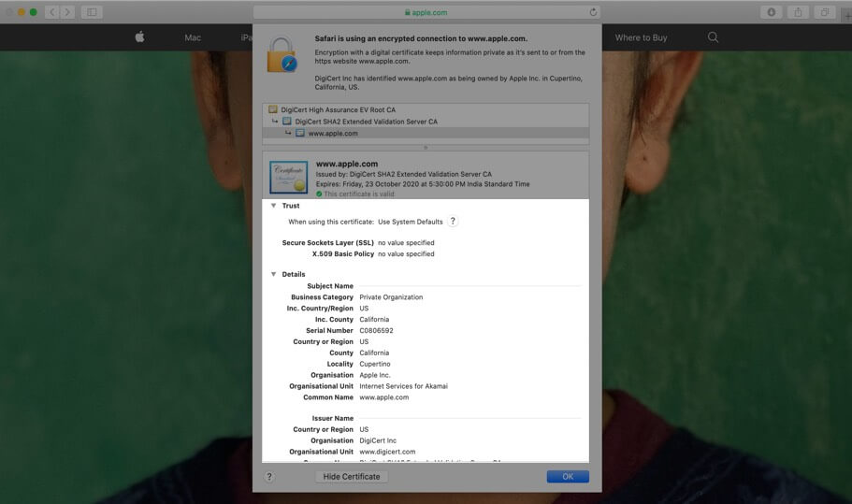
Task: Click the apple.com address bar field
Action: point(426,12)
